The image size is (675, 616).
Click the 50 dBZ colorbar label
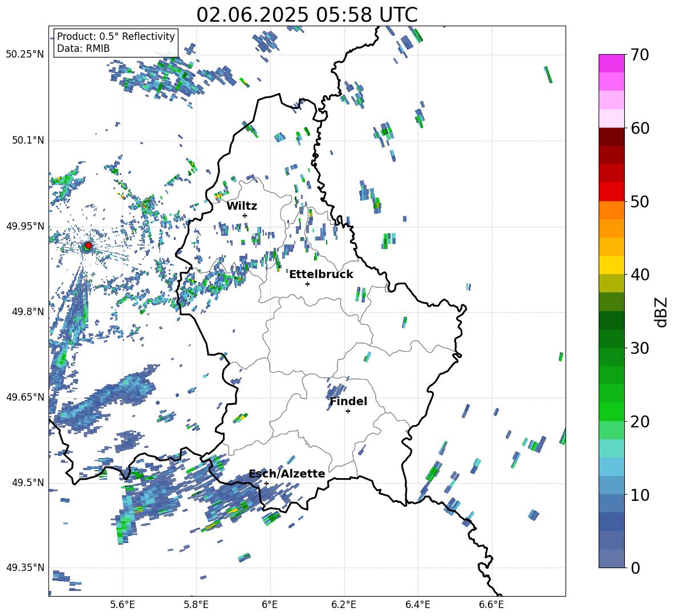[640, 201]
